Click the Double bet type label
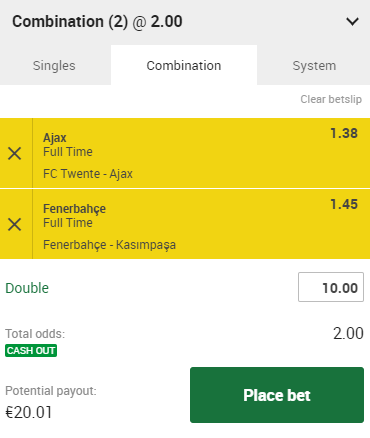 [27, 288]
